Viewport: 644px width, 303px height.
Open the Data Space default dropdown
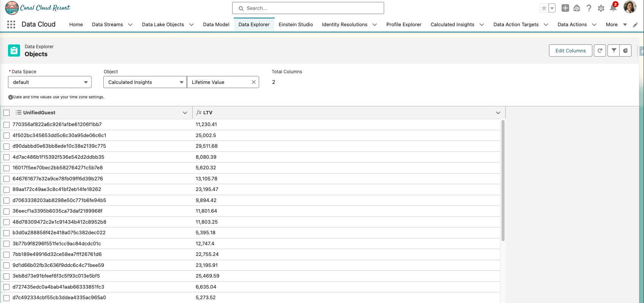(x=50, y=82)
